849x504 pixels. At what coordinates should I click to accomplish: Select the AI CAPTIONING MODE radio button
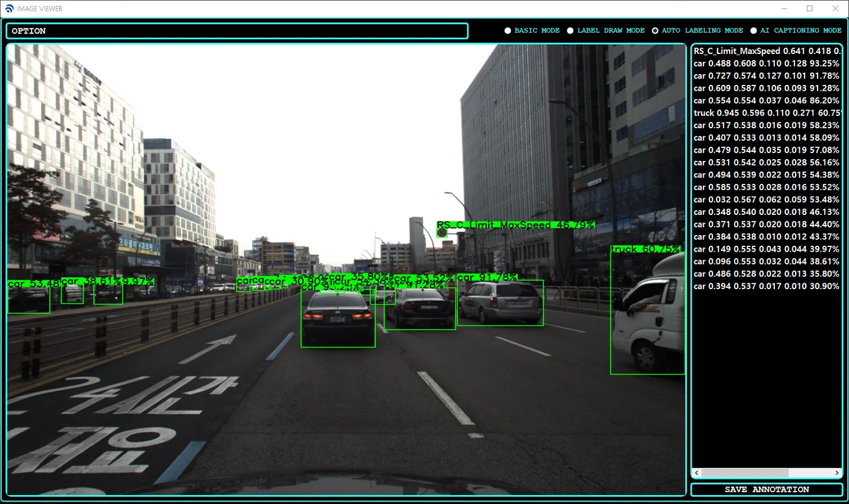pos(753,30)
